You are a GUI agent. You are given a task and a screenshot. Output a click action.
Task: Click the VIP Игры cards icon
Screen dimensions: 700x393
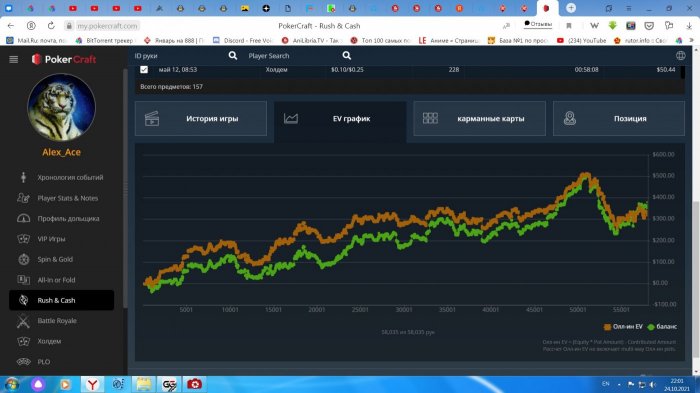[x=23, y=239]
